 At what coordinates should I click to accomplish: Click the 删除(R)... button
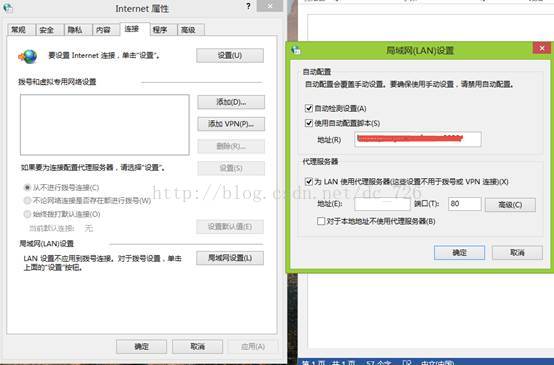click(x=231, y=146)
